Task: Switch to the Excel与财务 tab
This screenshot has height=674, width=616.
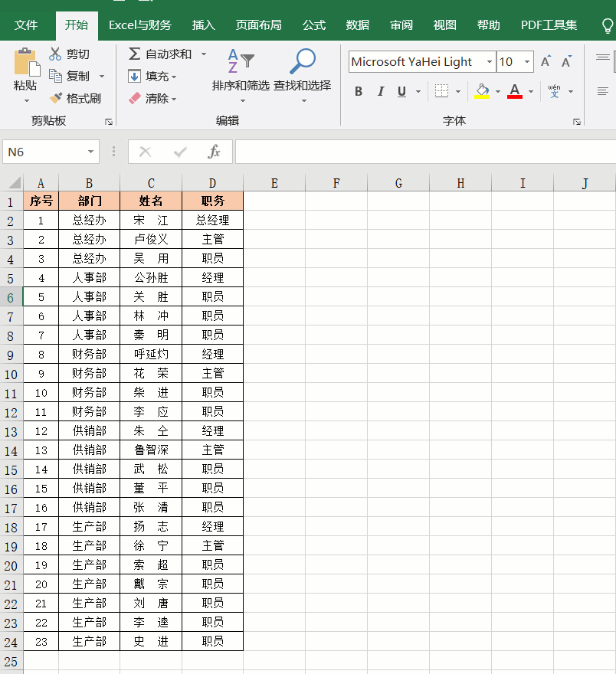Action: [140, 25]
